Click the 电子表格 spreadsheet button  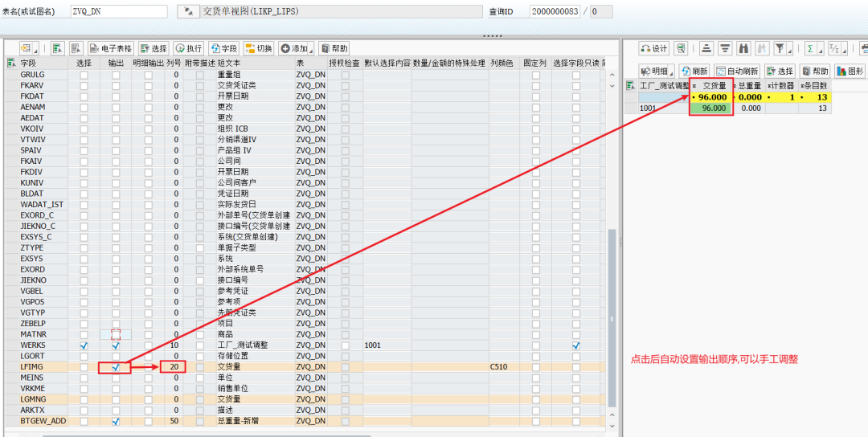pyautogui.click(x=111, y=48)
